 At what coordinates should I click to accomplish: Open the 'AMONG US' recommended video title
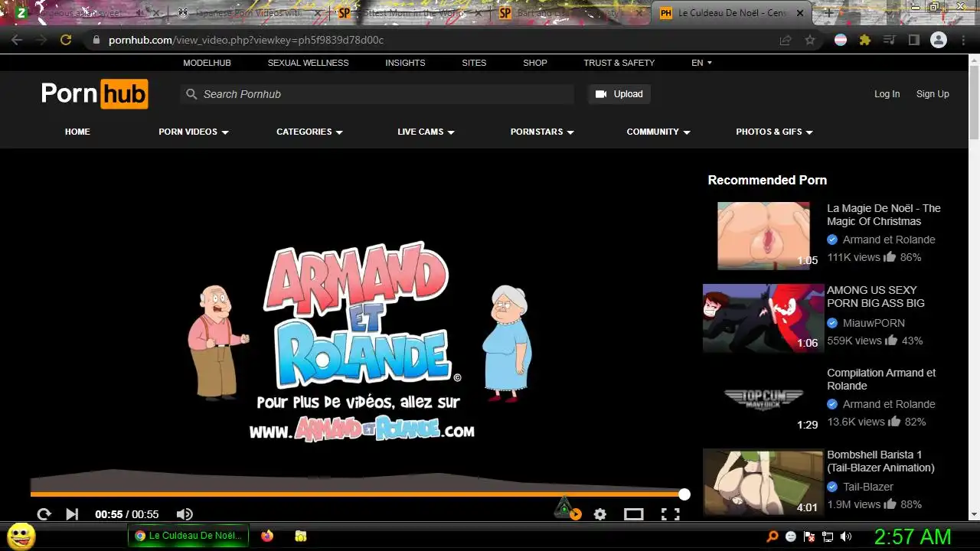876,297
